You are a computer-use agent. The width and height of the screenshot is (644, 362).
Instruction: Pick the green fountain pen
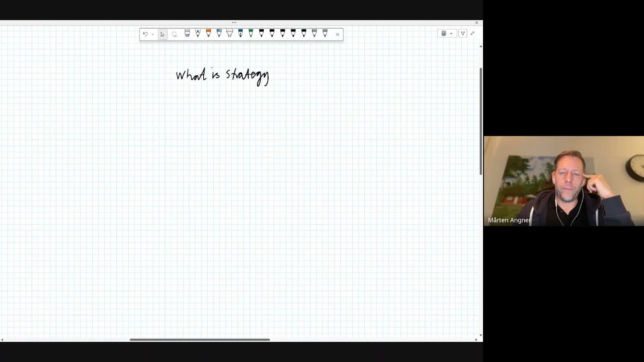point(250,34)
